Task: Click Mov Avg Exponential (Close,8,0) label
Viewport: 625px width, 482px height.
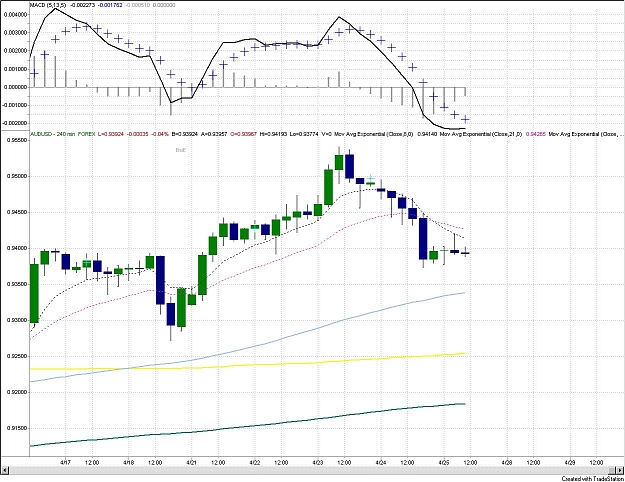Action: [373, 134]
